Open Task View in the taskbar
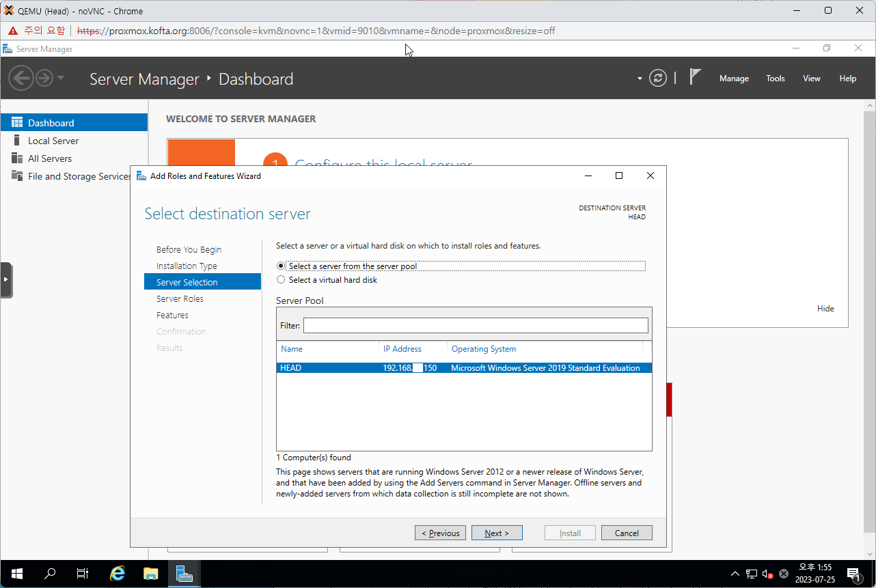The height and width of the screenshot is (588, 876). click(83, 574)
